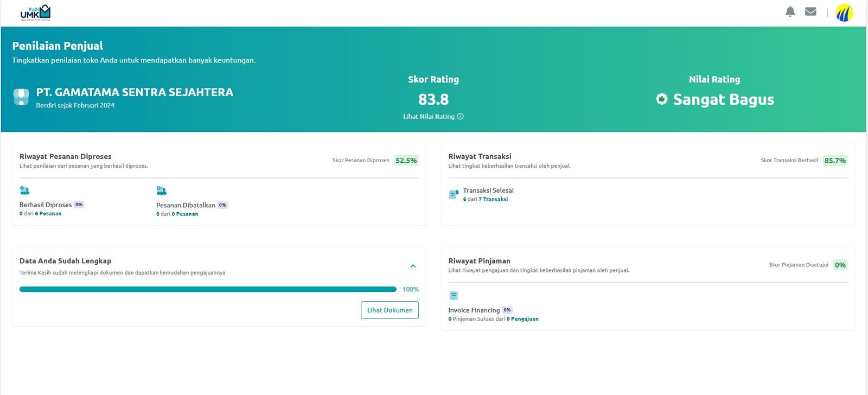Viewport: 868px width, 395px height.
Task: Collapse the Data Anda Sudah Lengkap section
Action: [413, 266]
